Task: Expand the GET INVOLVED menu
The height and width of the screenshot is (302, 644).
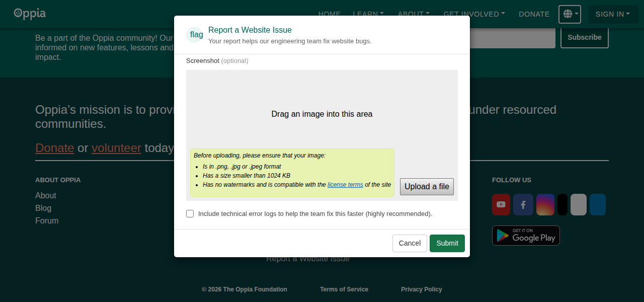Action: (474, 14)
